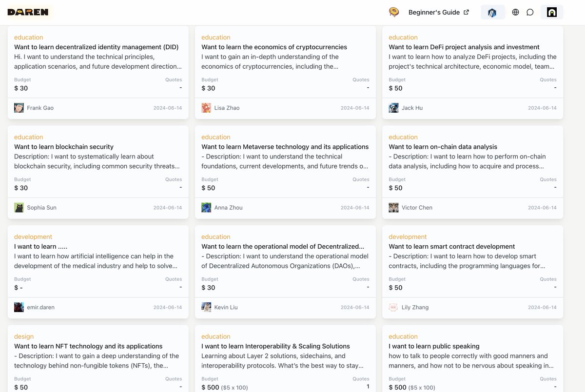Open 'Want to learn the operational model of Decentralized...'
This screenshot has width=585, height=392.
point(283,246)
